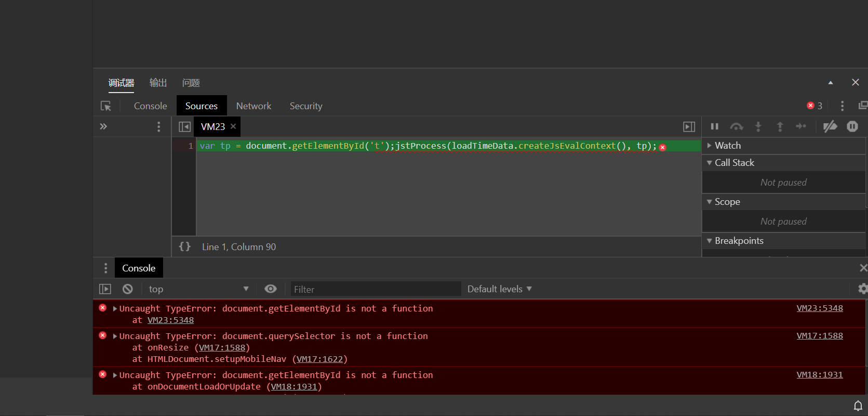Screen dimensions: 868x416
Task: Close the VM23 file tab
Action: (x=233, y=126)
